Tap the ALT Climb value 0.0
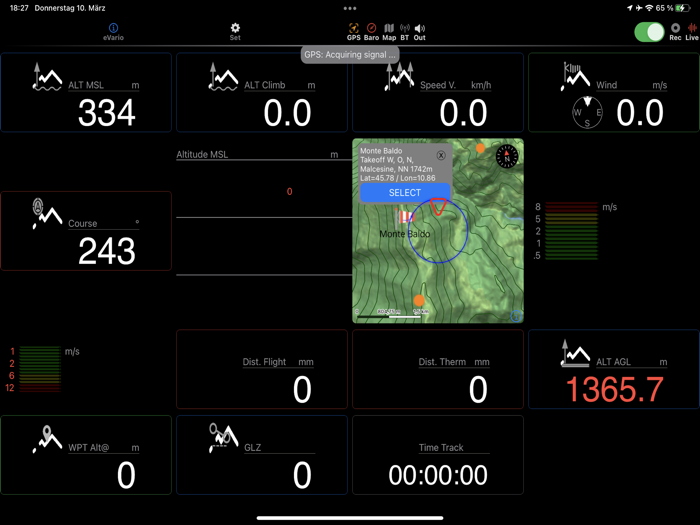Viewport: 700px width, 525px height. pyautogui.click(x=287, y=112)
